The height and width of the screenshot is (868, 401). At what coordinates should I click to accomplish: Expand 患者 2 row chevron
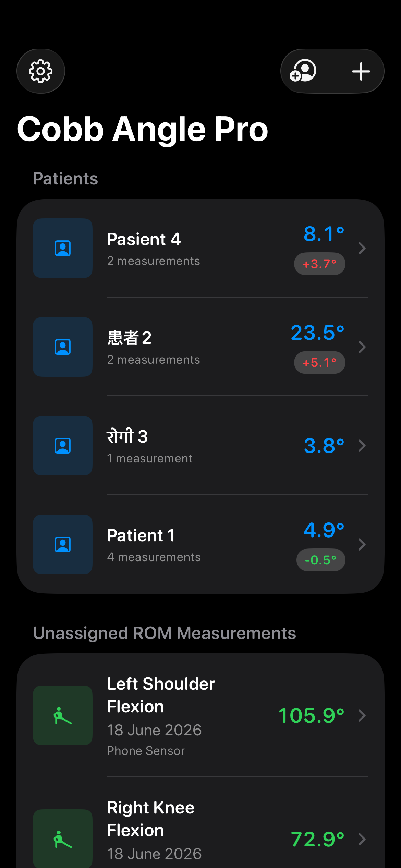(x=362, y=347)
